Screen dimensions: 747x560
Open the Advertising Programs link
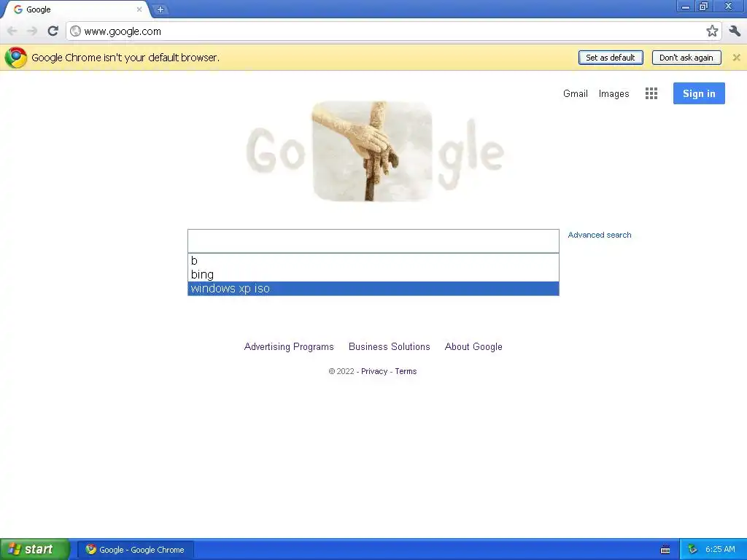(289, 346)
